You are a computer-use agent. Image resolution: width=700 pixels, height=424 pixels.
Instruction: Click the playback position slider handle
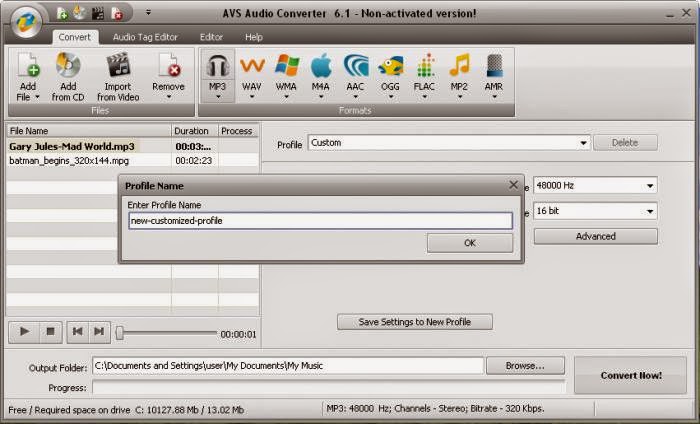[120, 333]
